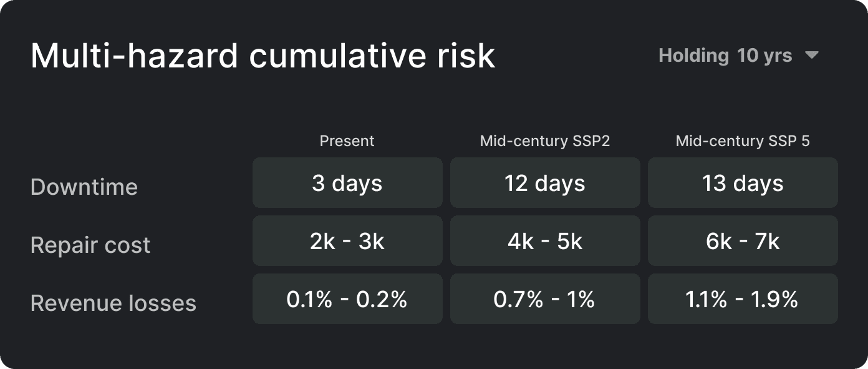
Task: Click the word Holding in period selector
Action: 693,56
